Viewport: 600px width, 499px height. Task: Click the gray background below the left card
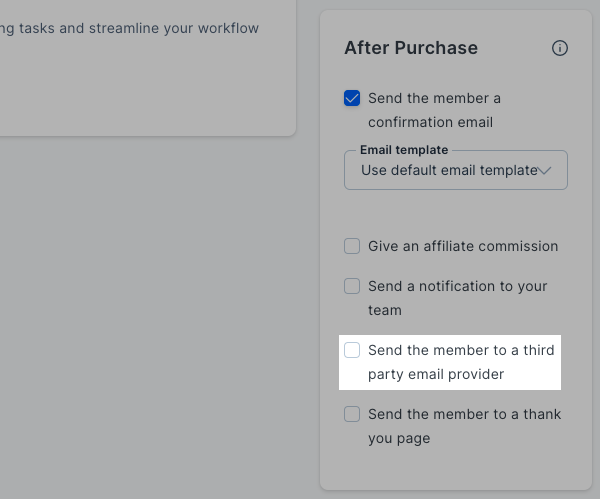pos(150,320)
